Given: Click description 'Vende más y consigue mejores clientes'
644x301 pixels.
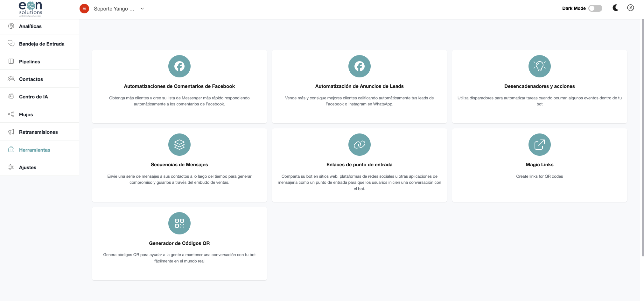Looking at the screenshot, I should click(x=360, y=101).
